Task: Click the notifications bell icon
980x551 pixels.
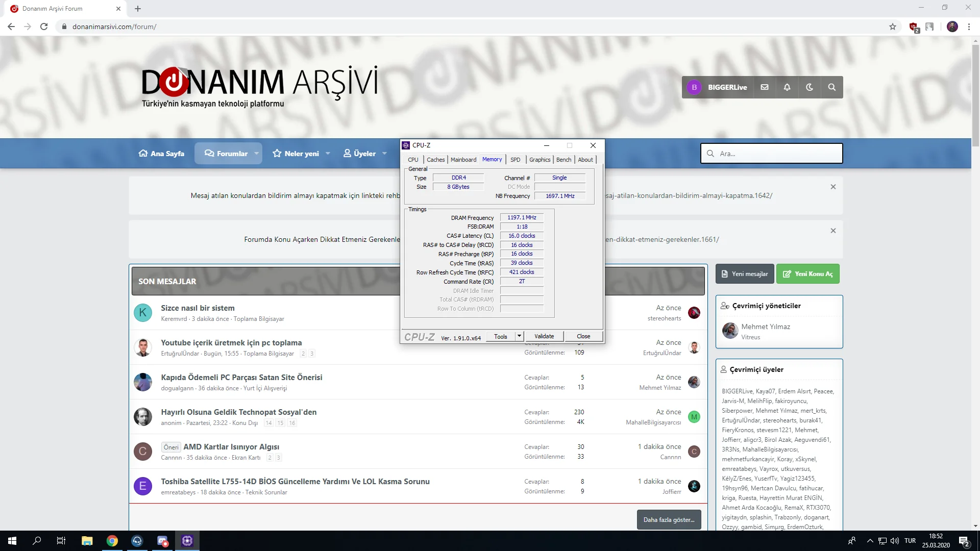Action: tap(787, 87)
